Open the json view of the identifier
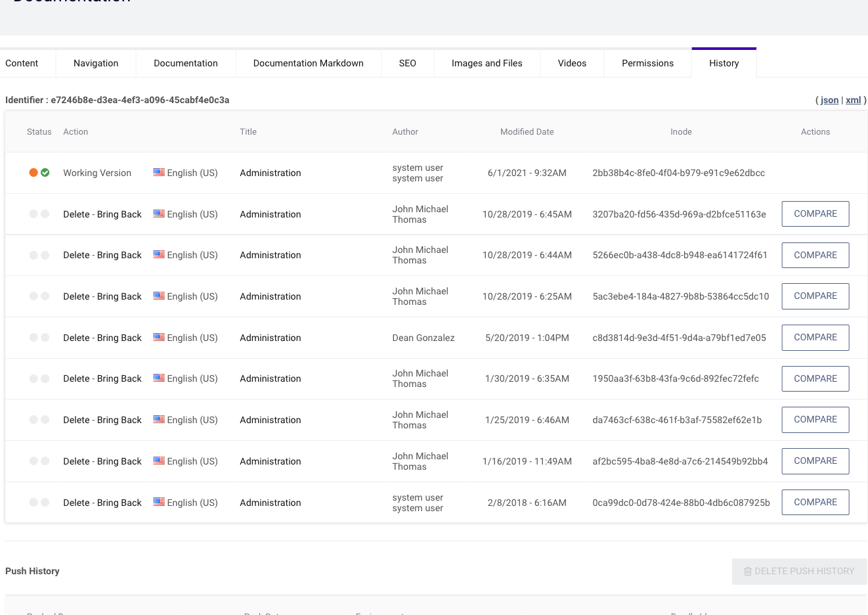The width and height of the screenshot is (868, 615). point(829,100)
